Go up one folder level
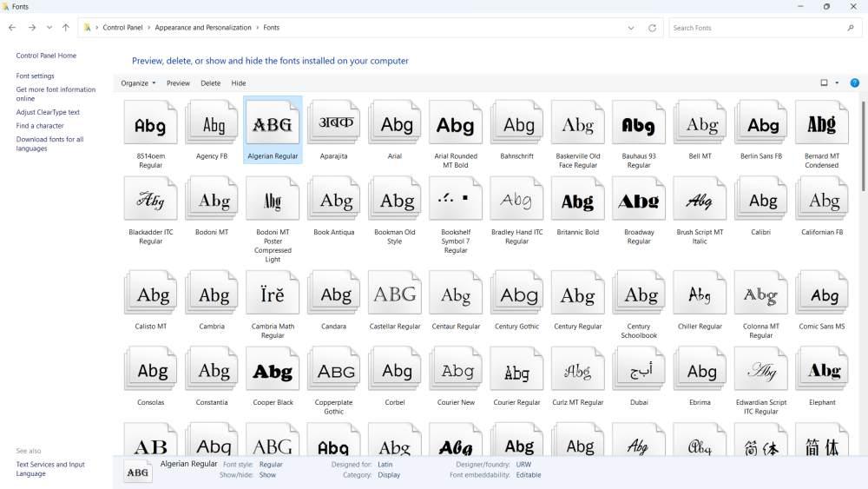This screenshot has width=868, height=489. click(66, 28)
